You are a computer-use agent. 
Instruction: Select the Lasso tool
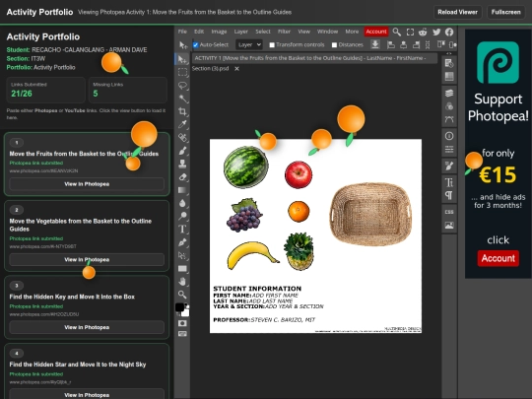[182, 86]
